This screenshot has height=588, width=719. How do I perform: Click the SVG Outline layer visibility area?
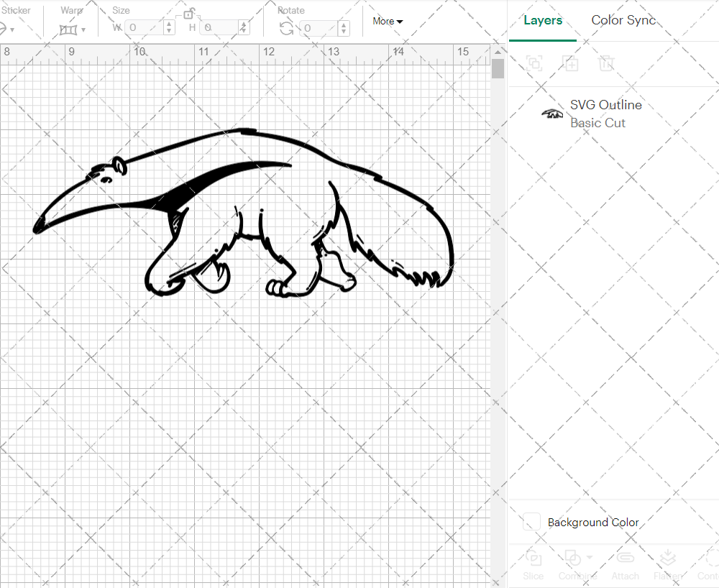click(552, 114)
